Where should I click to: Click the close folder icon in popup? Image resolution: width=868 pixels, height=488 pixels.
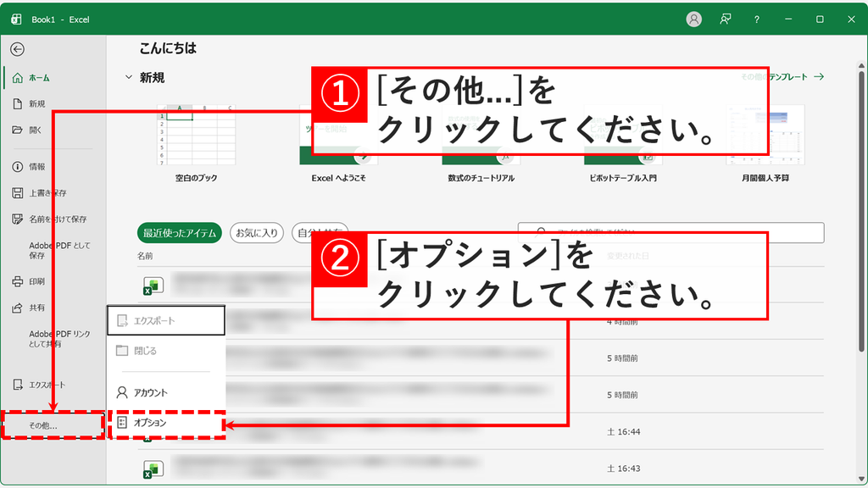pos(122,351)
